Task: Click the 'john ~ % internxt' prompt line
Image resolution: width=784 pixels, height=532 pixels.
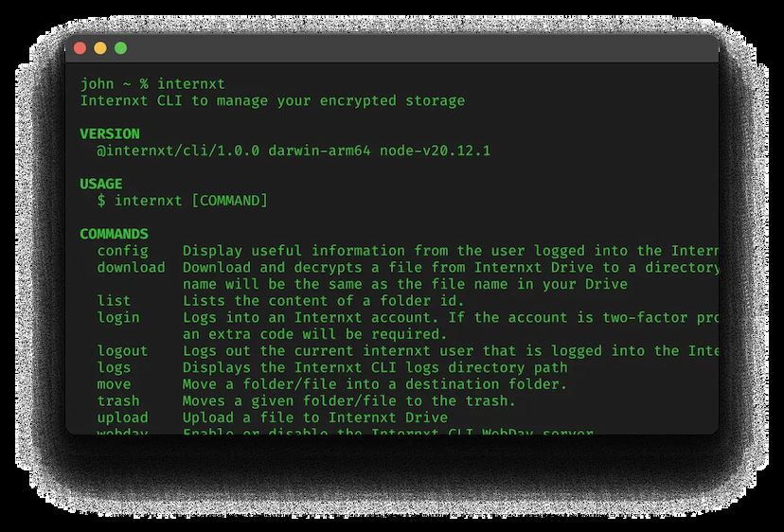Action: click(x=151, y=83)
